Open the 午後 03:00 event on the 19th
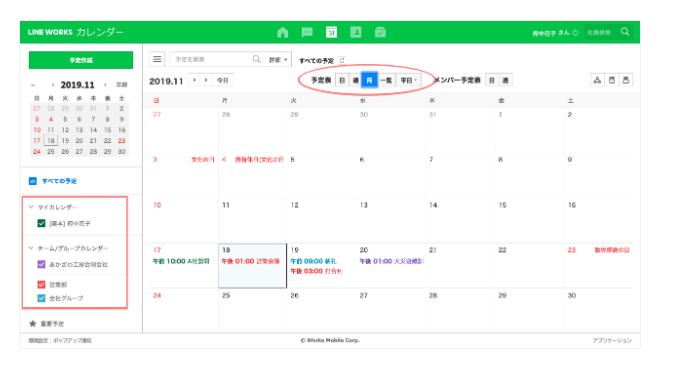The width and height of the screenshot is (699, 392). click(x=316, y=271)
